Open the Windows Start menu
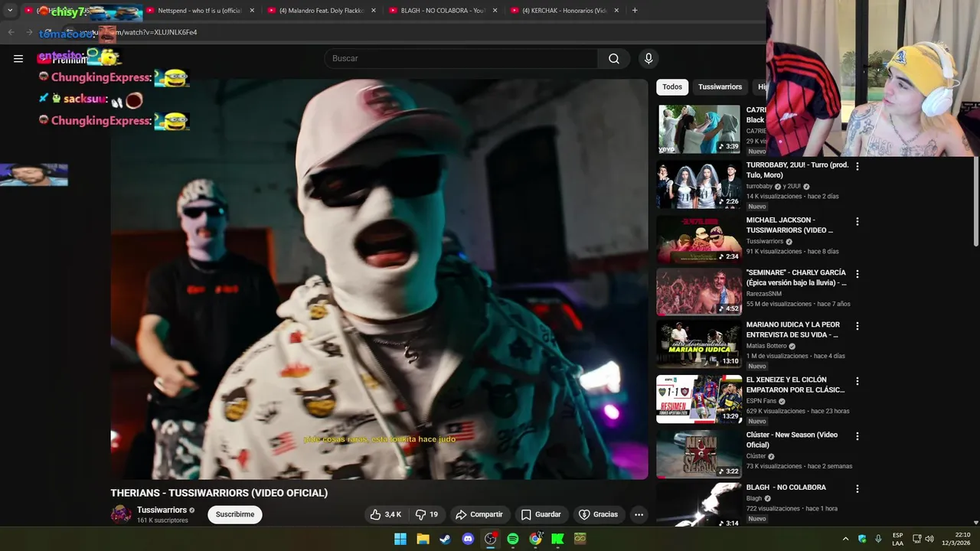980x551 pixels. pos(400,539)
